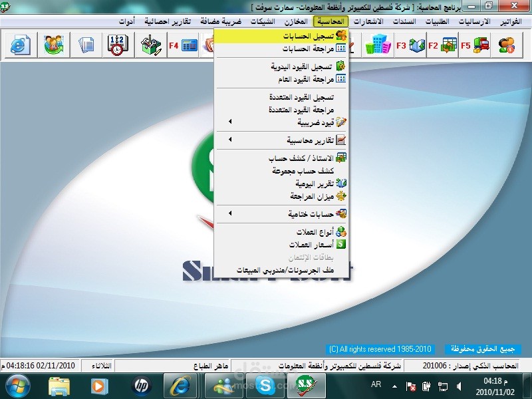Screen dimensions: 532x399
Task: Click status bar user name ماهر الطباع
Action: pos(211,366)
